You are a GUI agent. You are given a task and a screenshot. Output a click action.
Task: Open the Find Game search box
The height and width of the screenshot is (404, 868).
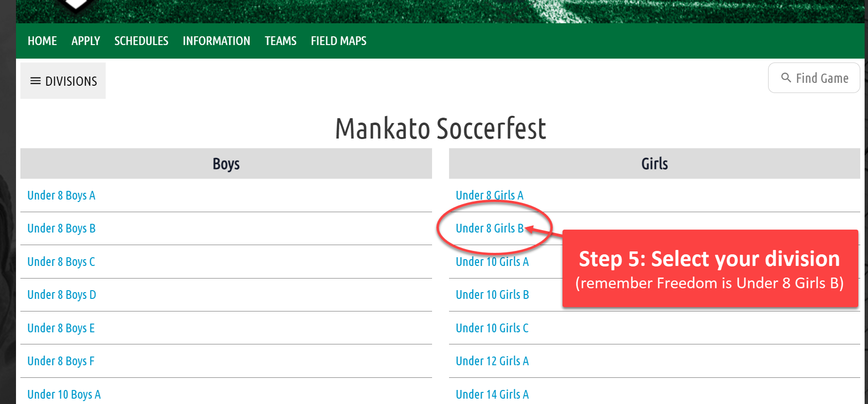coord(814,78)
